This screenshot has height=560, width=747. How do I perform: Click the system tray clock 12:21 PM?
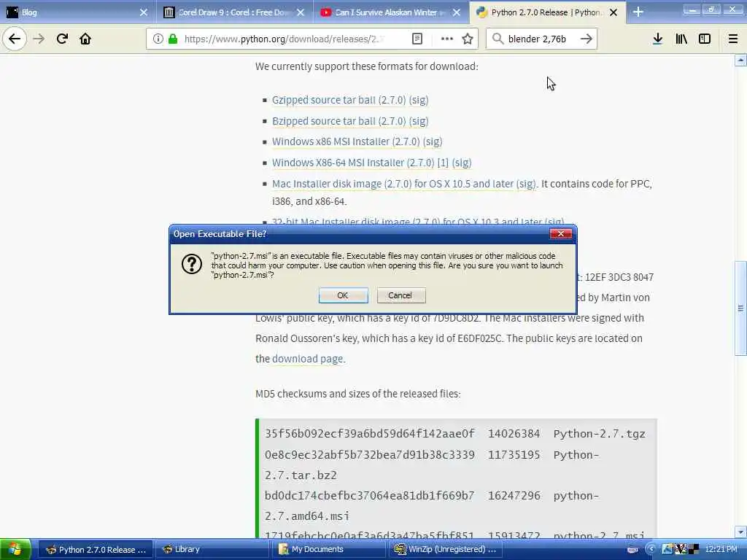click(x=721, y=549)
